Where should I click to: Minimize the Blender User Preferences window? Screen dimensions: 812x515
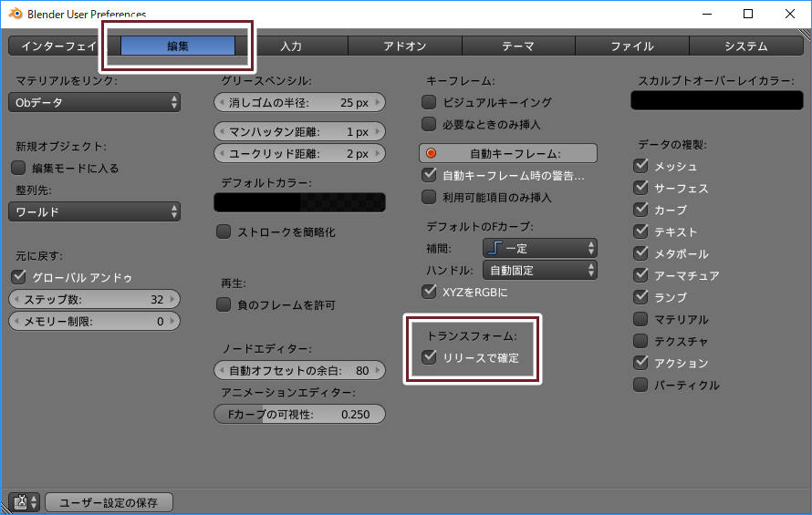click(707, 14)
